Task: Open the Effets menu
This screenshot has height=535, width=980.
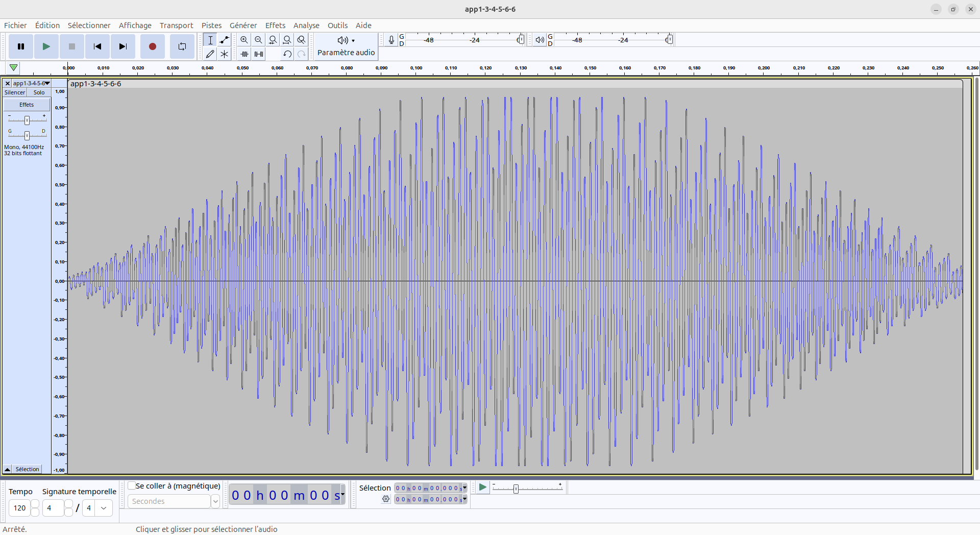Action: pos(275,26)
